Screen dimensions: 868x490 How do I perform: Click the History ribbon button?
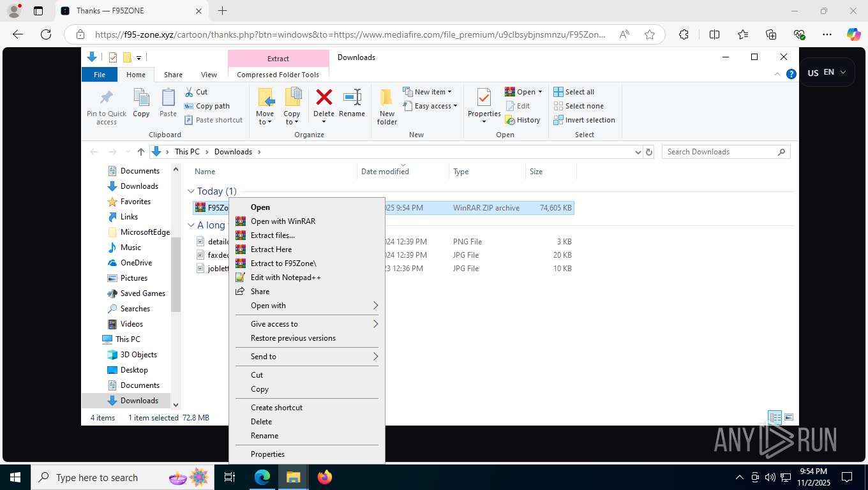click(523, 120)
